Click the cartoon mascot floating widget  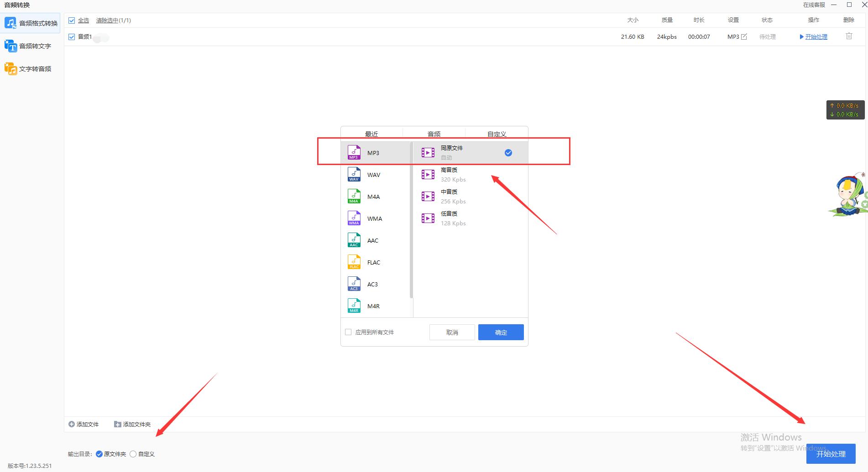point(848,195)
